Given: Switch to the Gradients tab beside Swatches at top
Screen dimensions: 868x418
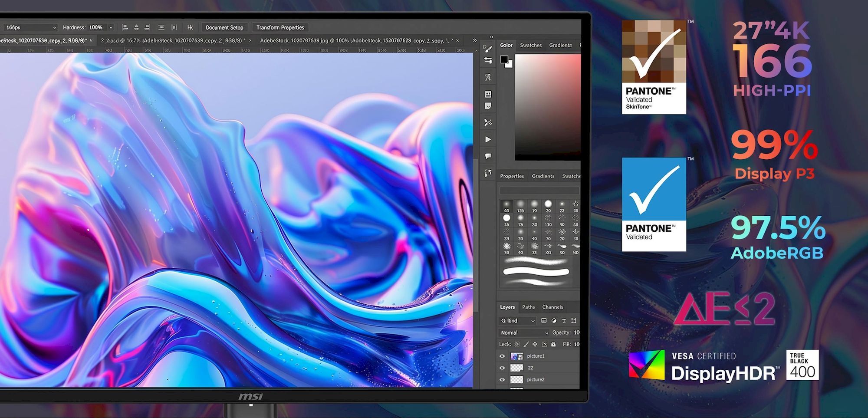Looking at the screenshot, I should pyautogui.click(x=560, y=45).
